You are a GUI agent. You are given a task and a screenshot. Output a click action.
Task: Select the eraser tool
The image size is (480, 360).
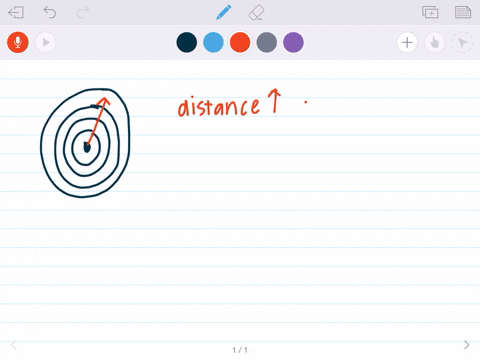pos(256,13)
